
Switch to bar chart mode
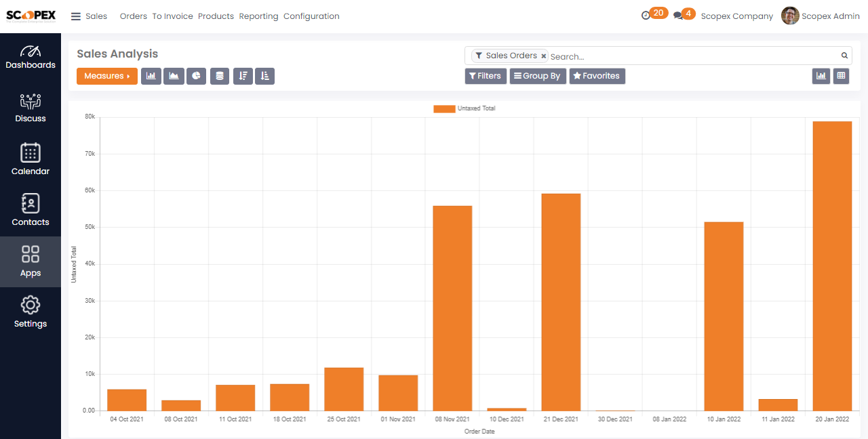point(151,77)
